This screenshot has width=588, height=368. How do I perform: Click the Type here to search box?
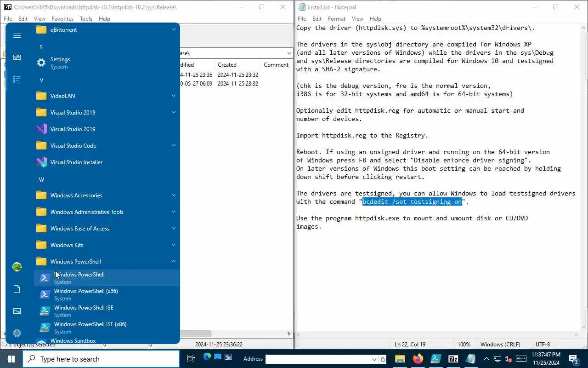[101, 359]
